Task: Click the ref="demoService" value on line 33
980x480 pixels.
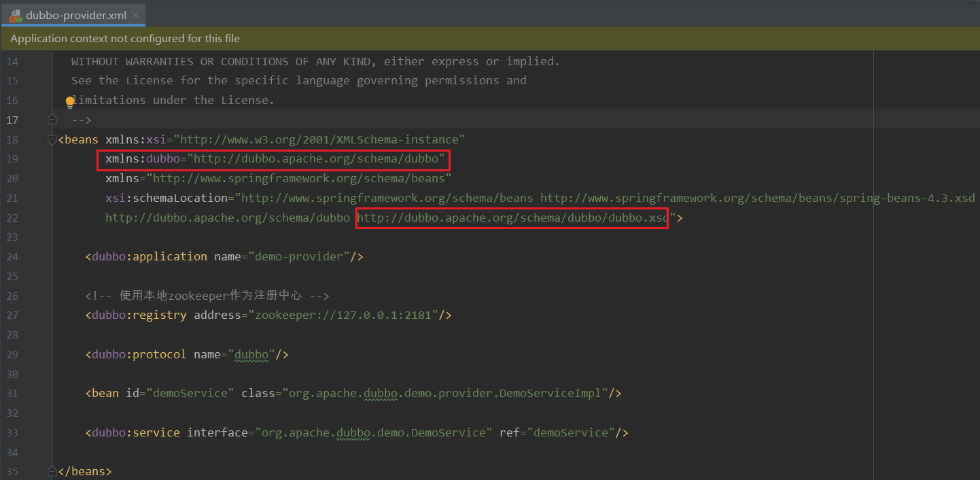Action: (x=571, y=433)
